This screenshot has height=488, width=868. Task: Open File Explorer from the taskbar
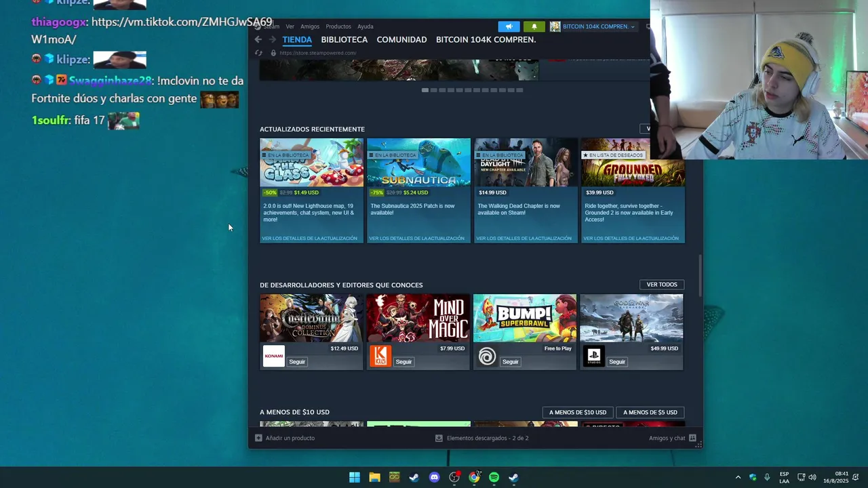click(x=374, y=477)
